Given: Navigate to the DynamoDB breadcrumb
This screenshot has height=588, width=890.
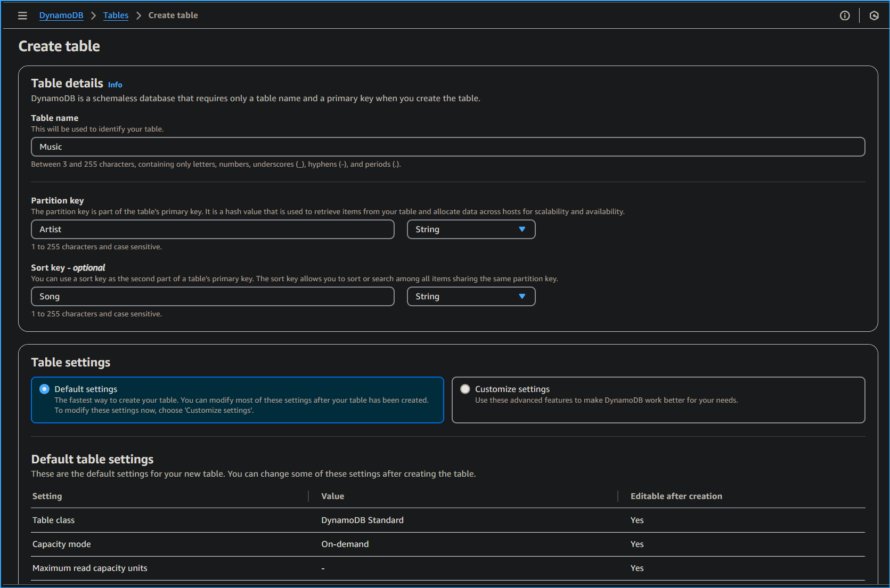Looking at the screenshot, I should (61, 15).
